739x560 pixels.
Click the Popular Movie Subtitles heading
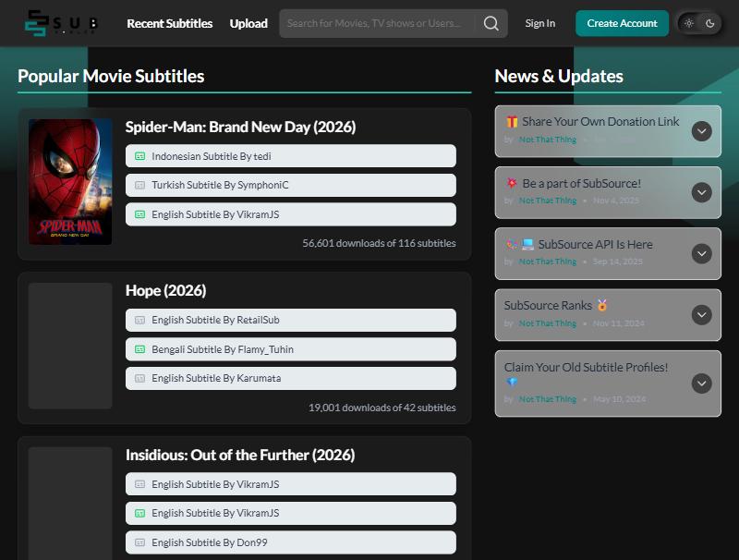click(x=111, y=77)
